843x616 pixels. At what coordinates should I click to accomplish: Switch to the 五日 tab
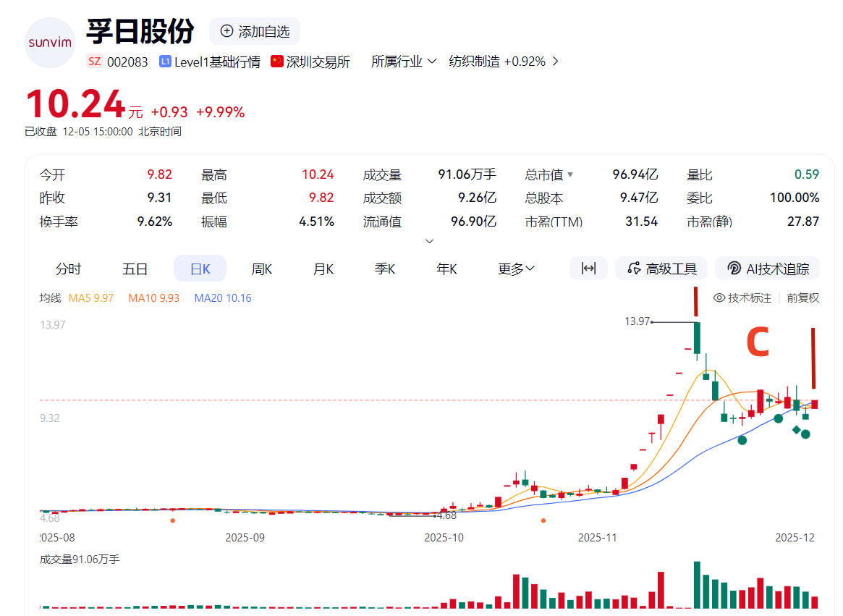(x=135, y=269)
